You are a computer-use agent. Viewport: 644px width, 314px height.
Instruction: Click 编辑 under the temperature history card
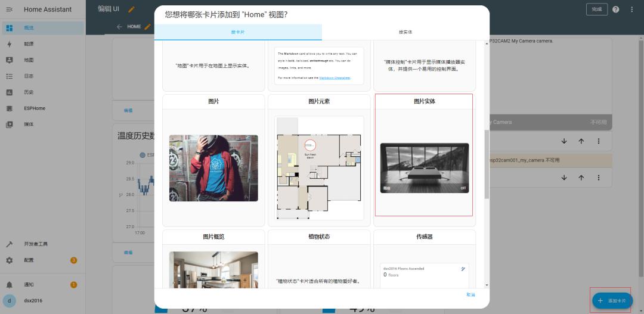pyautogui.click(x=129, y=253)
